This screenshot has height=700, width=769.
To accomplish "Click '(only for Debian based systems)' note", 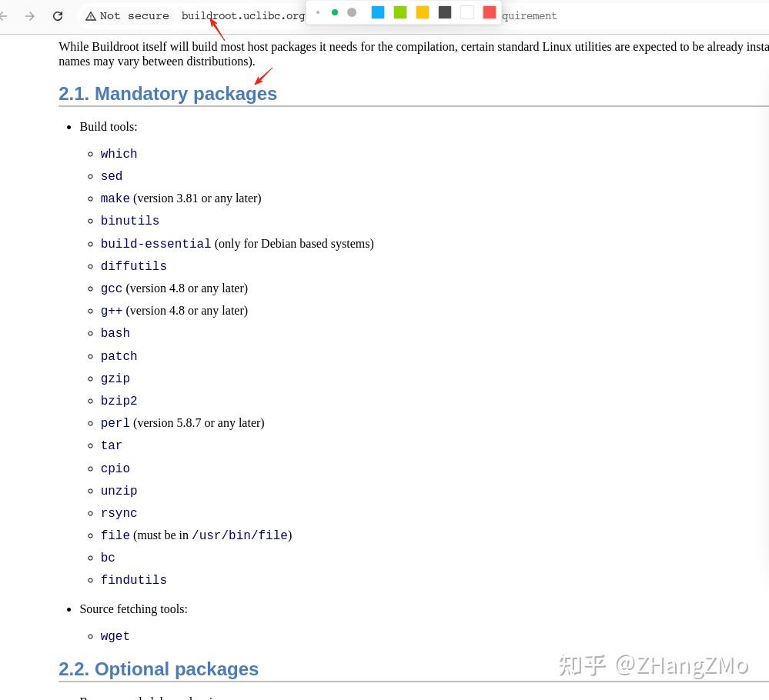I will tap(294, 244).
